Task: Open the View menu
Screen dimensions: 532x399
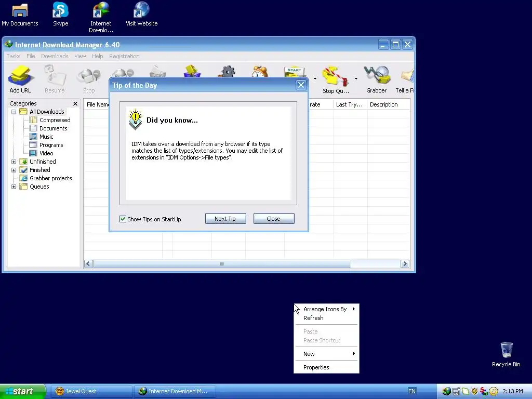Action: [x=80, y=56]
